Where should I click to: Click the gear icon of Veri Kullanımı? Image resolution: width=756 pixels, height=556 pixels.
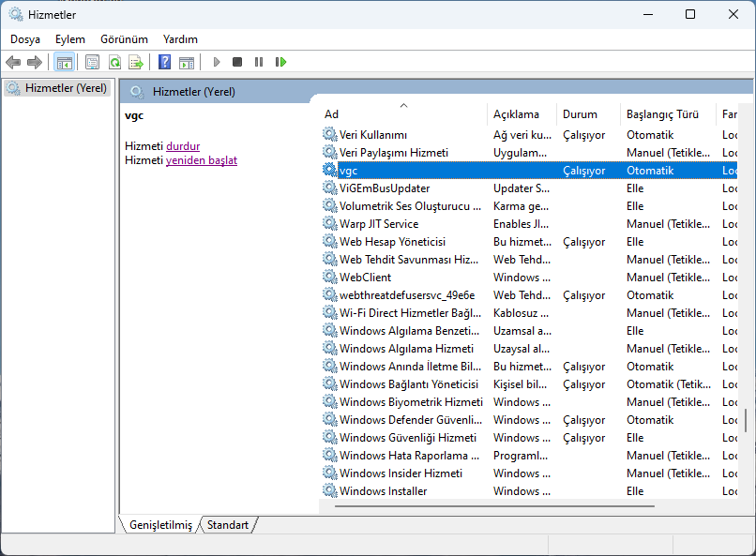[x=330, y=134]
